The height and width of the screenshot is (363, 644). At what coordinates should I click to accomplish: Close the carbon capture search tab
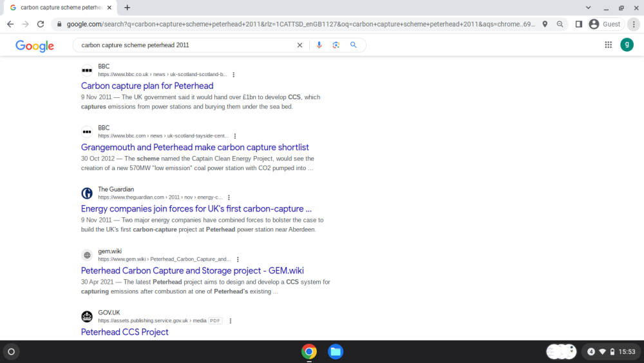pyautogui.click(x=109, y=8)
